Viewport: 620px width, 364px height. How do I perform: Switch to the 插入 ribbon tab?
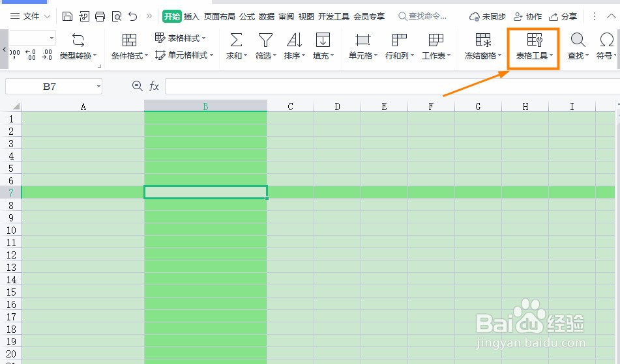click(192, 16)
